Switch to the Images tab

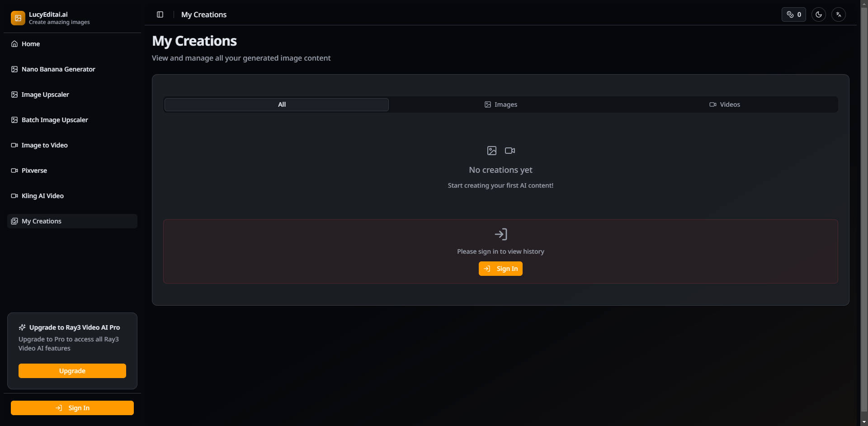(x=500, y=104)
